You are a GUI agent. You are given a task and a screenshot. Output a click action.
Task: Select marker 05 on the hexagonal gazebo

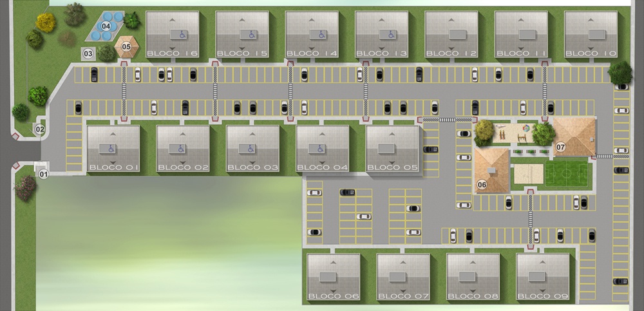coord(127,46)
